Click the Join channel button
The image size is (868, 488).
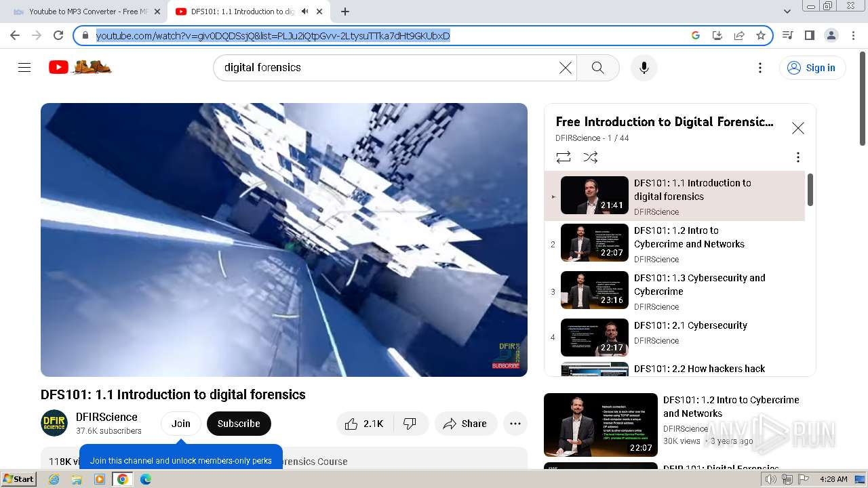[x=181, y=424]
